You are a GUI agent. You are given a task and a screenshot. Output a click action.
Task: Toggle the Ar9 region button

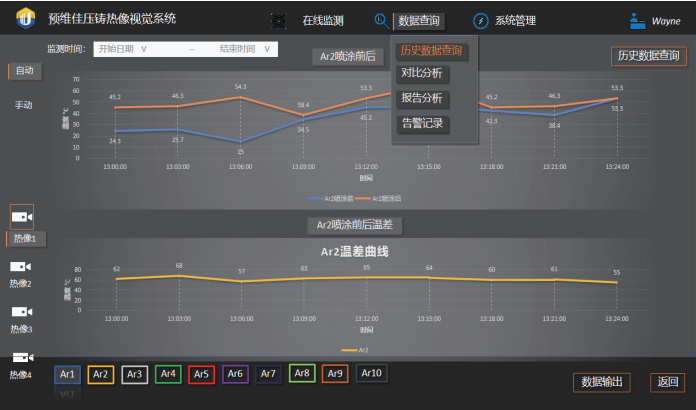pos(335,374)
